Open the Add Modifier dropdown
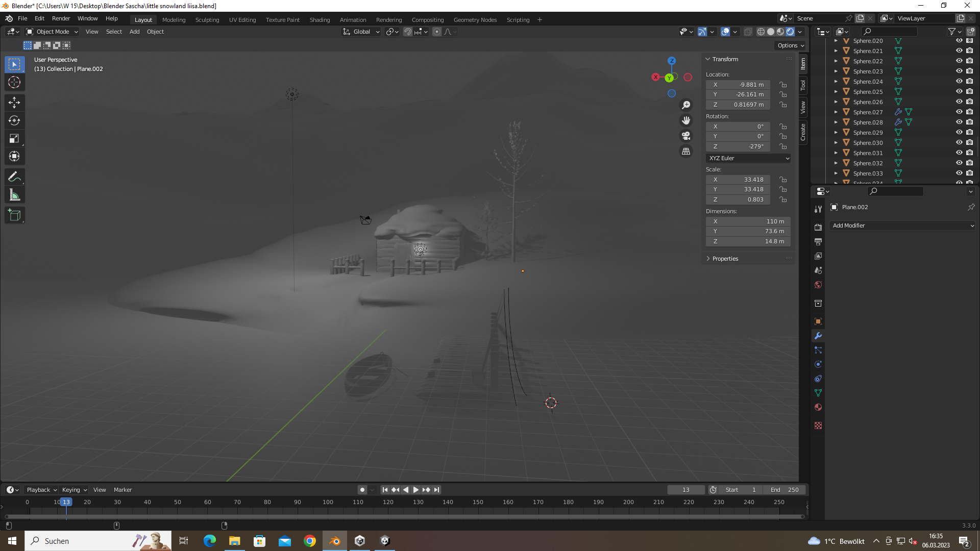This screenshot has width=980, height=551. [902, 226]
